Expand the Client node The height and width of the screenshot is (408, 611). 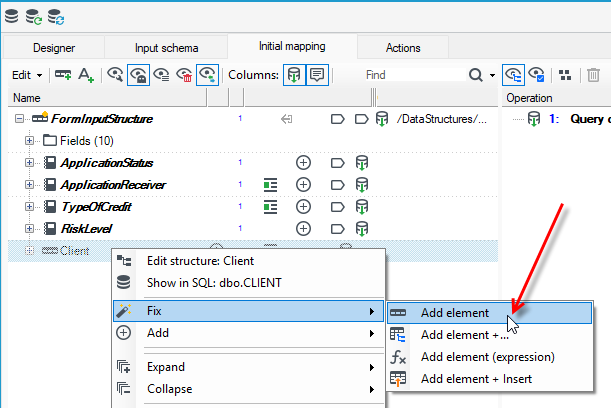[x=29, y=251]
